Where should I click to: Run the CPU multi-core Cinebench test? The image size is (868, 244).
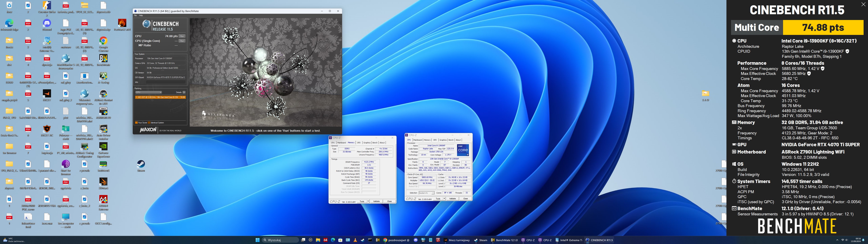click(182, 36)
